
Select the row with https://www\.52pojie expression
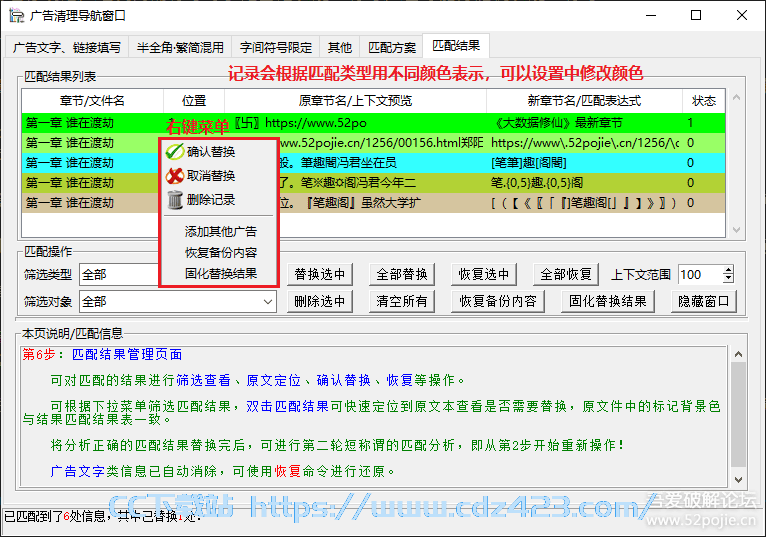point(374,143)
